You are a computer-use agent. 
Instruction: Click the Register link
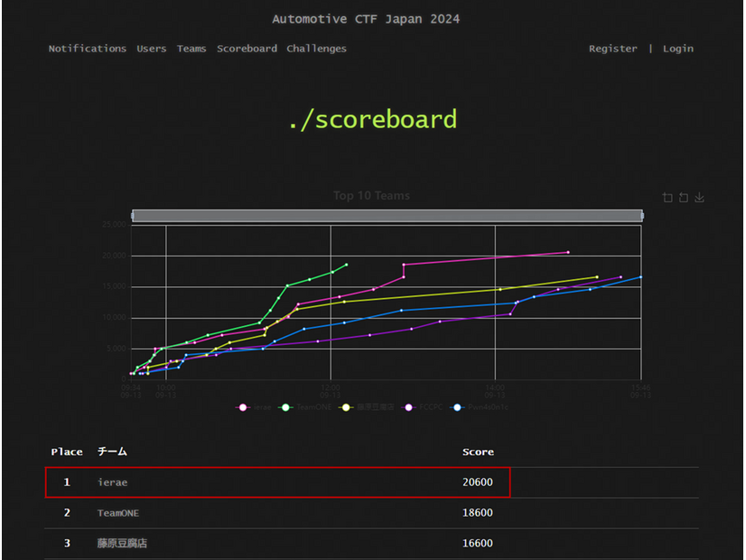tap(613, 49)
